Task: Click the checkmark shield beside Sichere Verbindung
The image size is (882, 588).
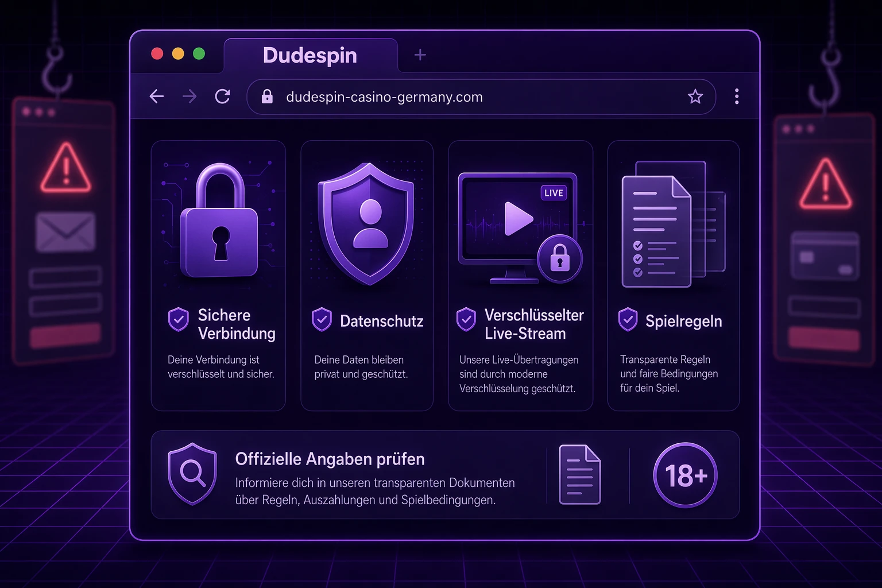Action: [x=179, y=319]
